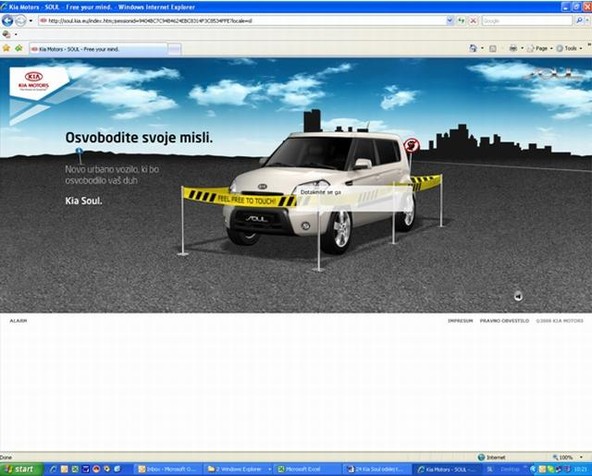Click the Osvobodite svoje misli headline

click(x=139, y=137)
